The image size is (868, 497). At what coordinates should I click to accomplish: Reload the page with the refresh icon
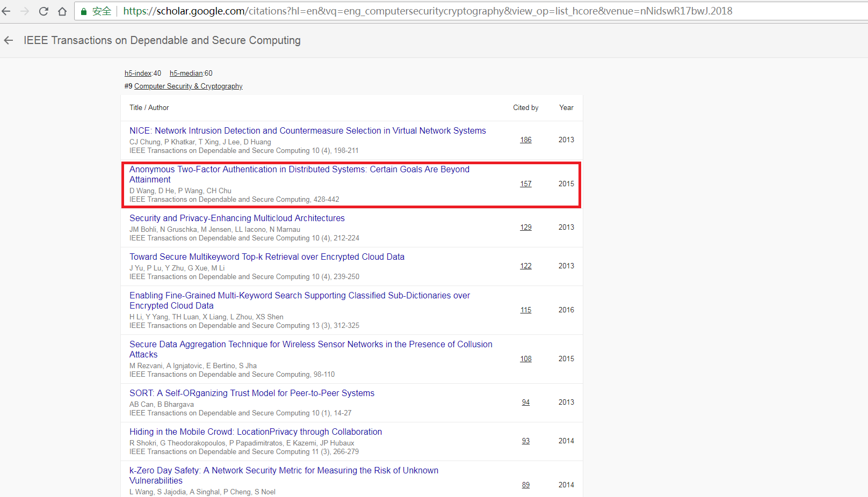(x=44, y=11)
